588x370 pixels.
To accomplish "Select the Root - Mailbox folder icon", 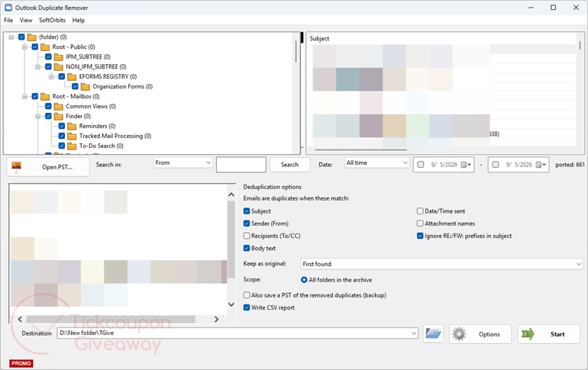I will coord(45,96).
